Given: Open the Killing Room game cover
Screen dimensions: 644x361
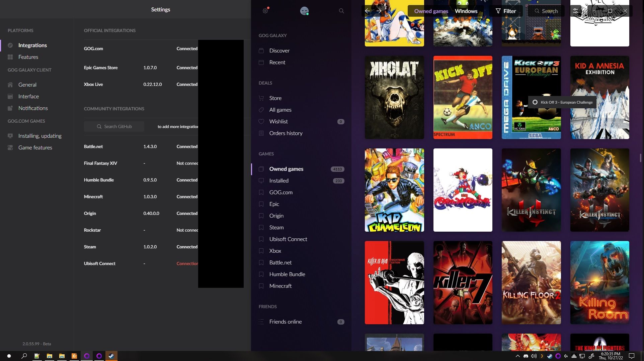Looking at the screenshot, I should click(x=600, y=282).
